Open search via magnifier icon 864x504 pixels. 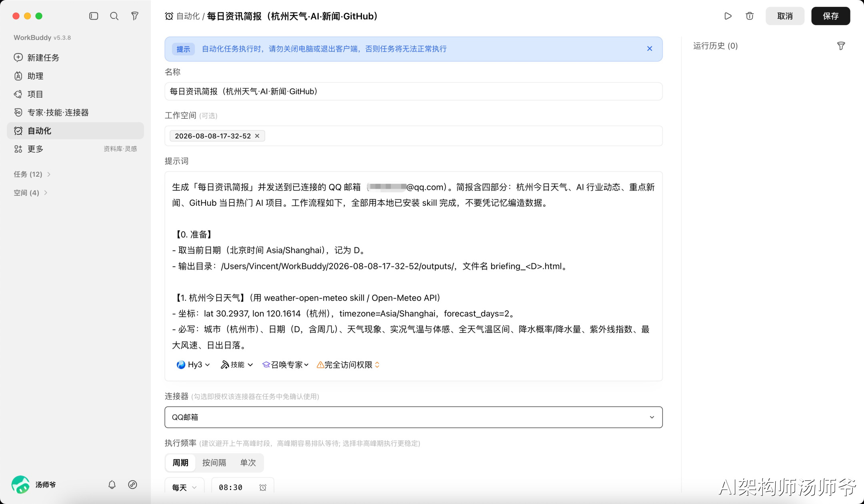[114, 16]
